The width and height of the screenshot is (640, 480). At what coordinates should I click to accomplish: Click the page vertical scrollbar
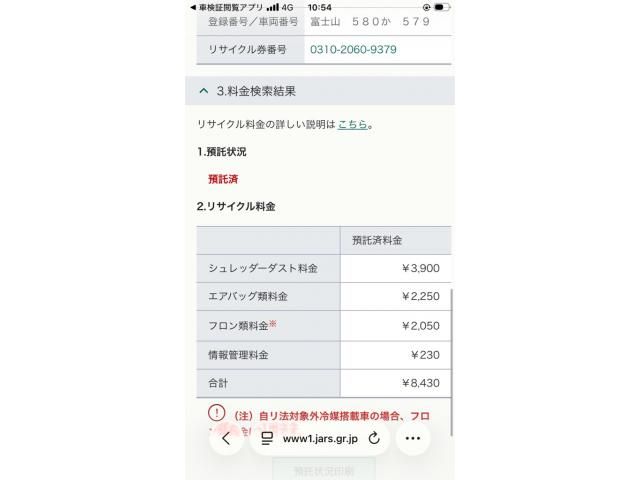tap(451, 362)
